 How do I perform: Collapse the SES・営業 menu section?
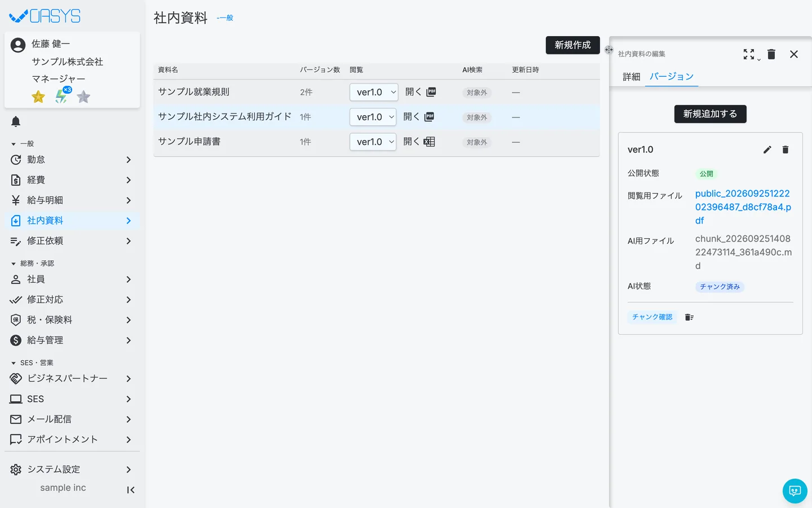coord(32,363)
